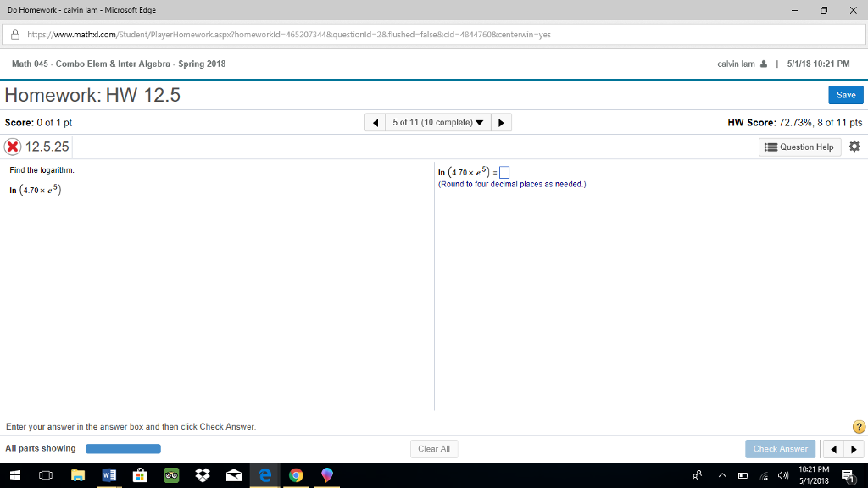
Task: Open the Start menu
Action: click(x=14, y=475)
